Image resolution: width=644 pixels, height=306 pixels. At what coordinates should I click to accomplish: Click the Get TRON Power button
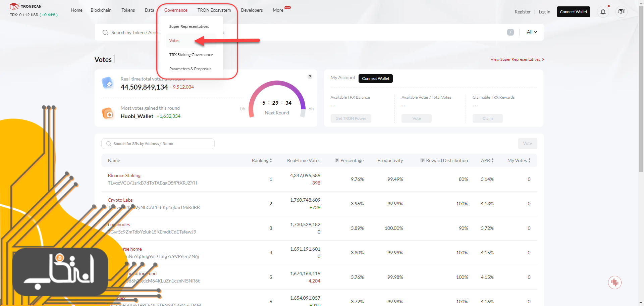pyautogui.click(x=351, y=118)
